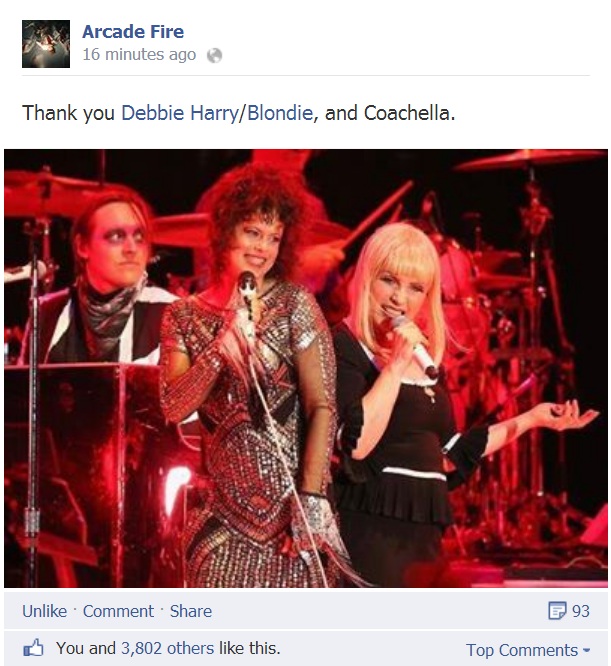Click the thumbs-up like icon

point(34,648)
